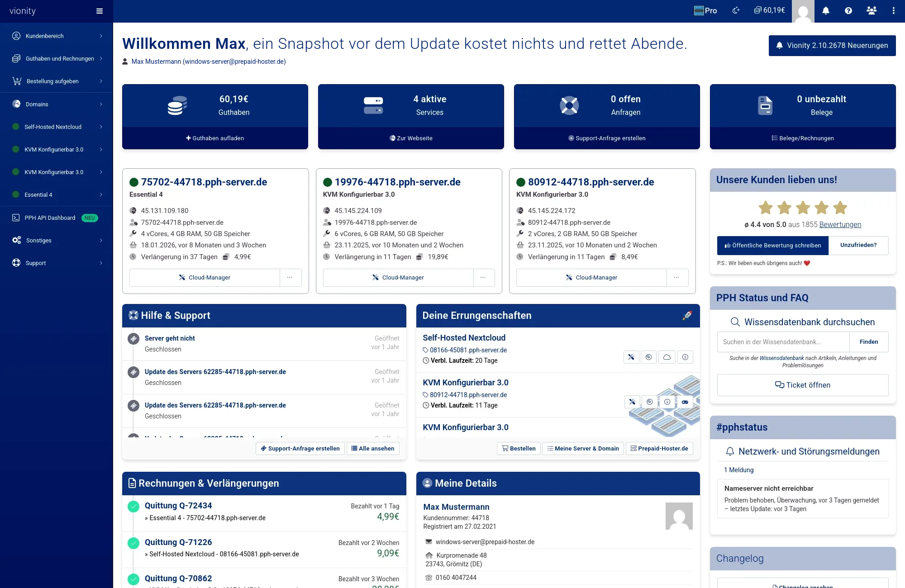
Task: Click Öffentliche Bewertung schreiben
Action: pyautogui.click(x=773, y=246)
